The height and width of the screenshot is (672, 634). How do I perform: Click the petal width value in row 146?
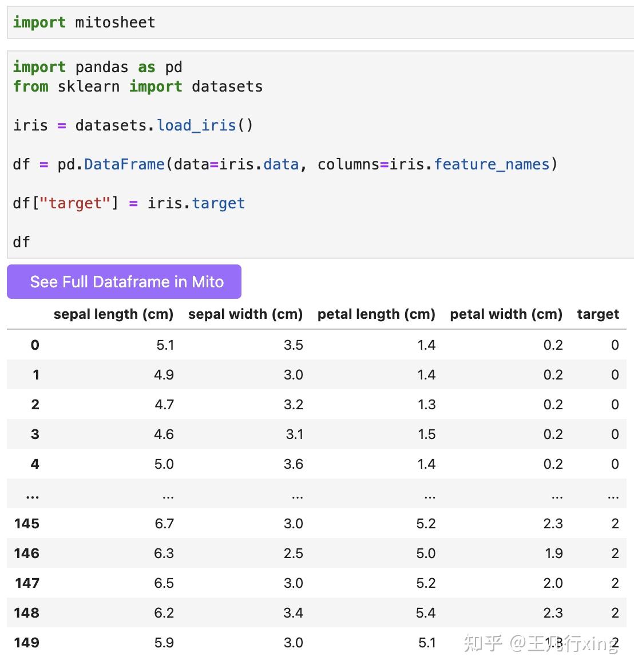(x=554, y=554)
